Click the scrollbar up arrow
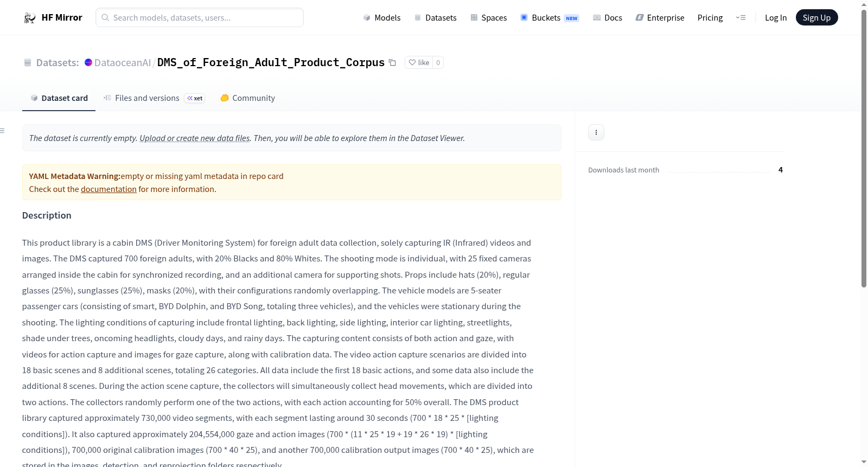 tap(864, 4)
